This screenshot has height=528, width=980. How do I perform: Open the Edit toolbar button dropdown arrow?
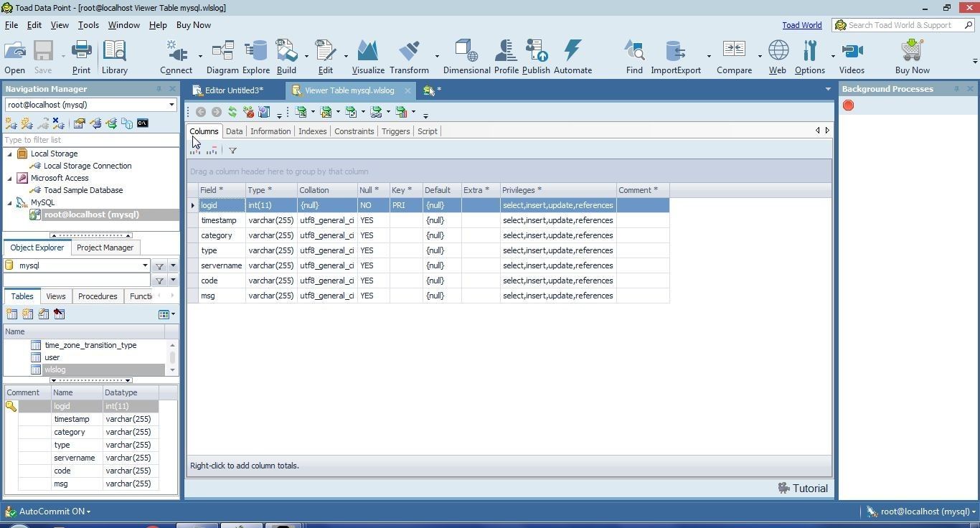[x=346, y=56]
